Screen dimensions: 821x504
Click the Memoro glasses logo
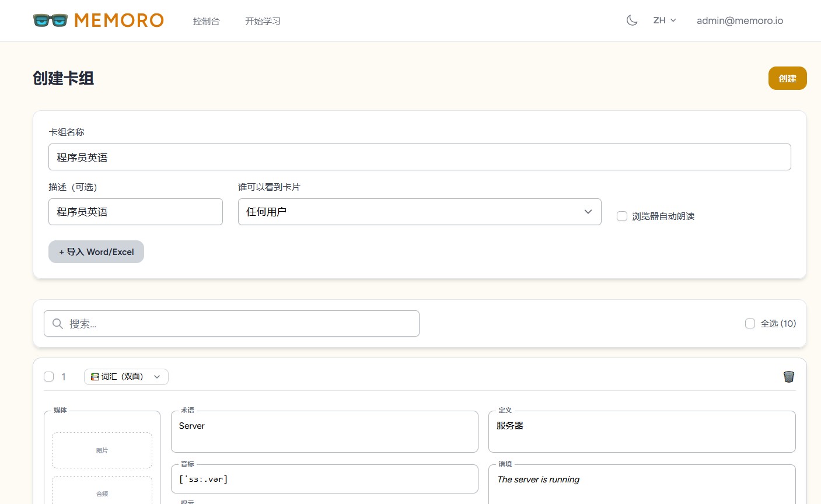50,20
